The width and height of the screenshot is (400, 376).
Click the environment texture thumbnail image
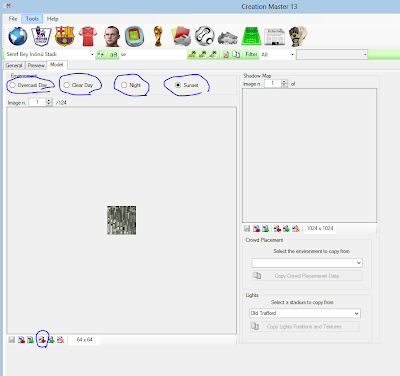[x=122, y=220]
